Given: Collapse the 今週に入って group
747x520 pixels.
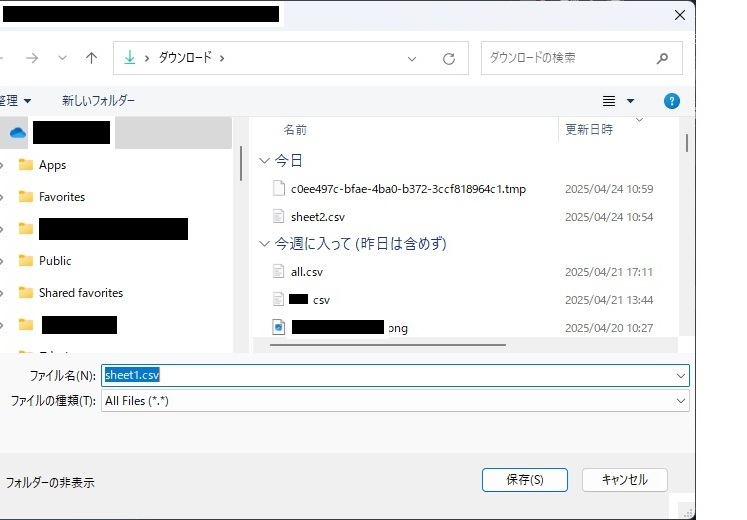Looking at the screenshot, I should [264, 244].
